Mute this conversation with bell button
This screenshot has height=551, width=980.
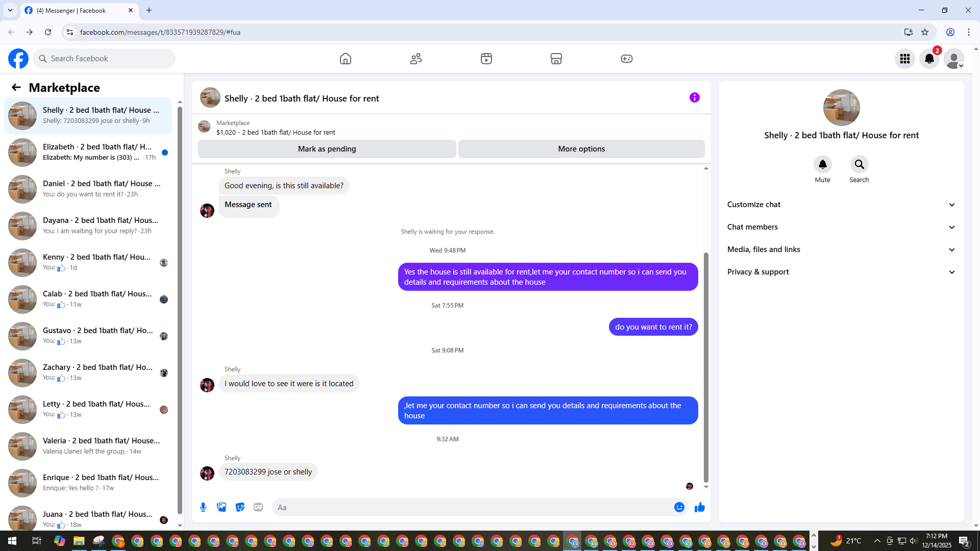(x=822, y=164)
